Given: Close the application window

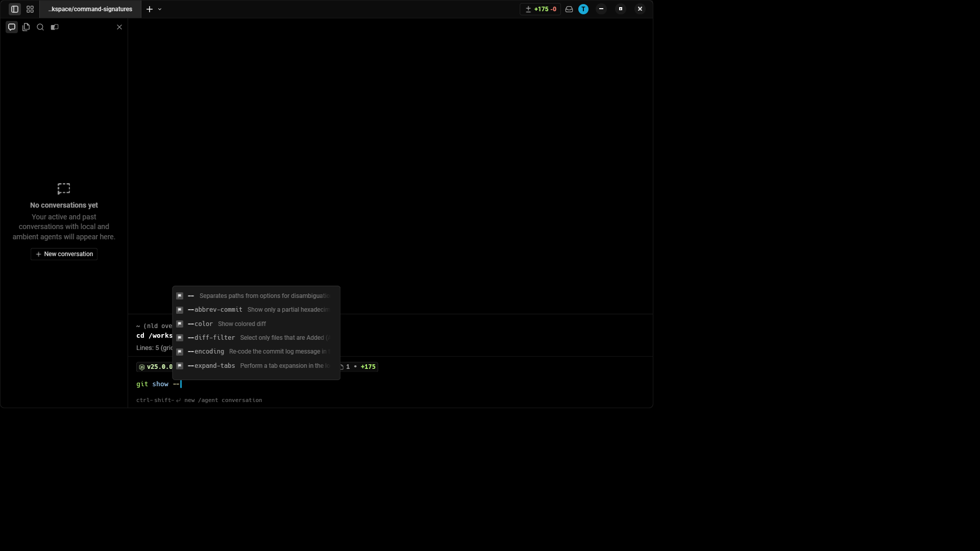Looking at the screenshot, I should coord(640,9).
